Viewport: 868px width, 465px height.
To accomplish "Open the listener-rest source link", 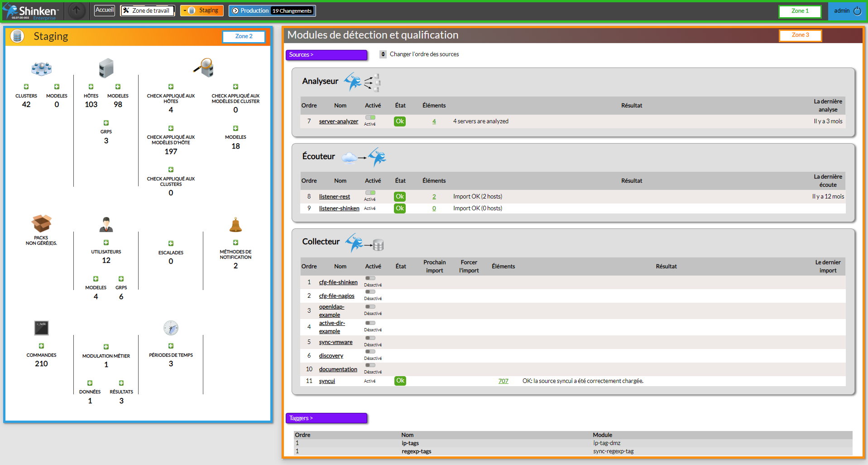I will coord(334,197).
